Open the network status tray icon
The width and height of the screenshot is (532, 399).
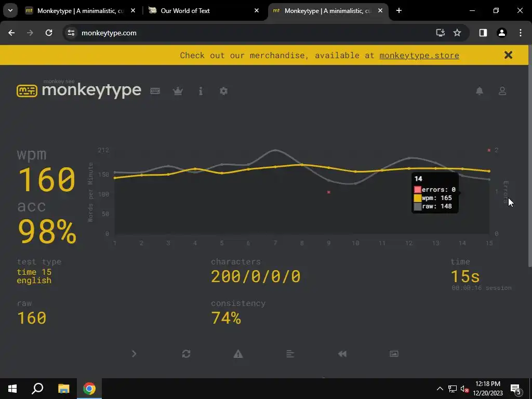453,389
